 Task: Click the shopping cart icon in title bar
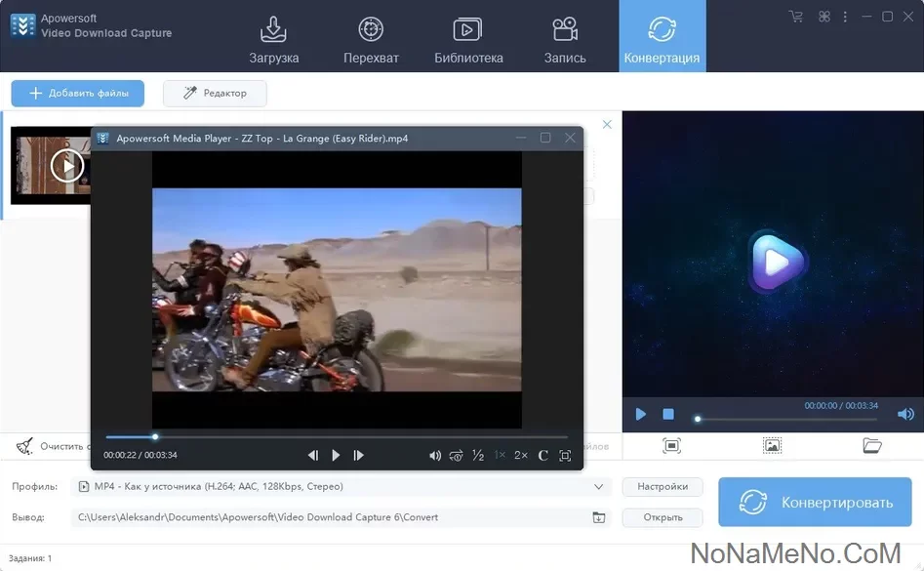[x=796, y=17]
